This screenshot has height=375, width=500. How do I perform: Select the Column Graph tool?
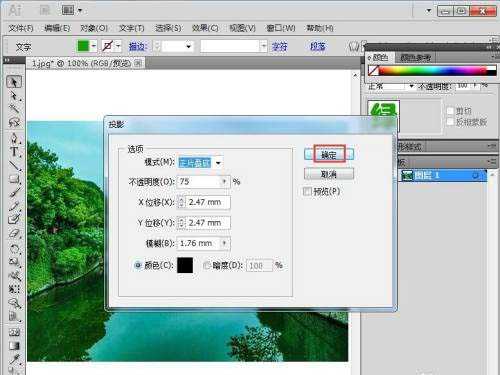[x=14, y=316]
